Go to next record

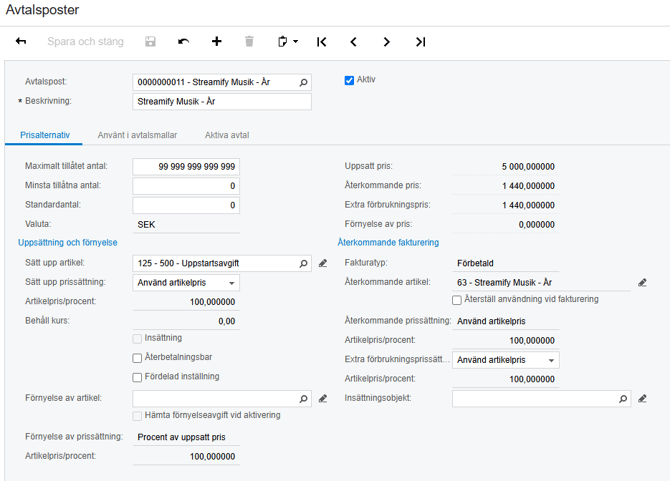pos(386,42)
